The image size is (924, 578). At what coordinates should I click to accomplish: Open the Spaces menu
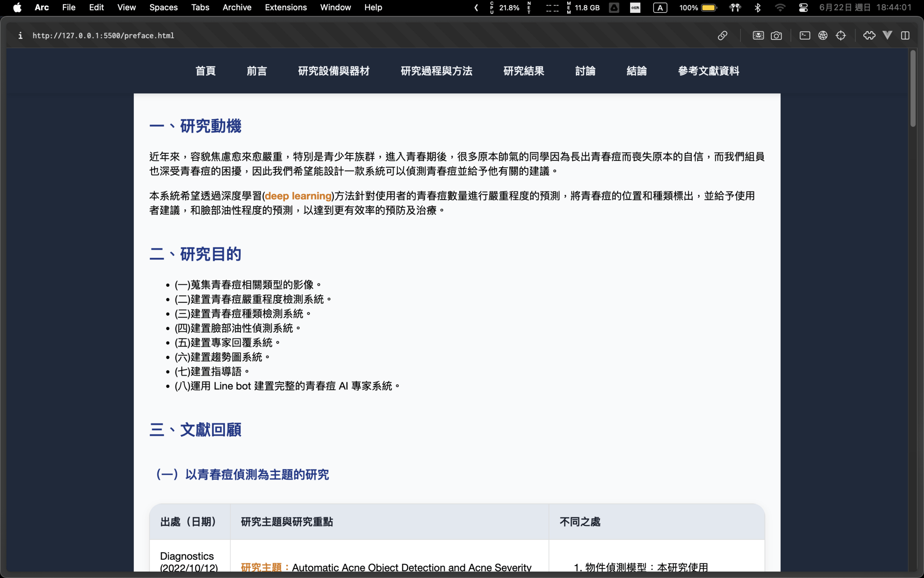(163, 7)
